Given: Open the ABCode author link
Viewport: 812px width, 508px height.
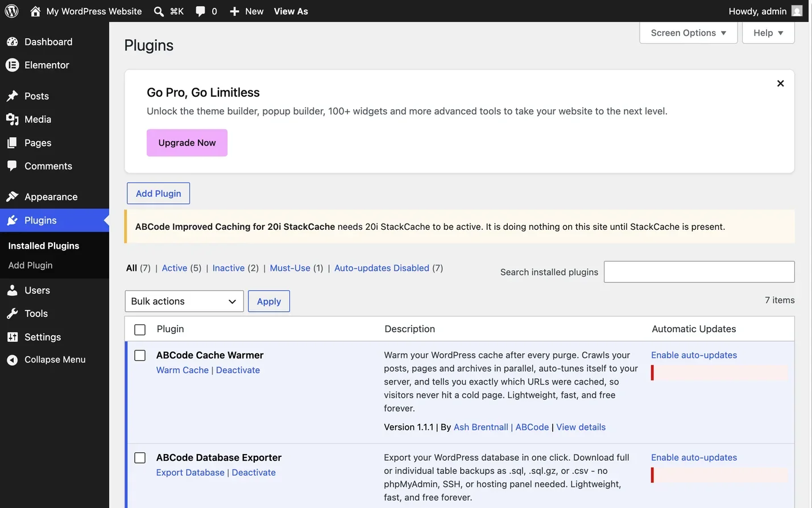Looking at the screenshot, I should click(x=532, y=427).
